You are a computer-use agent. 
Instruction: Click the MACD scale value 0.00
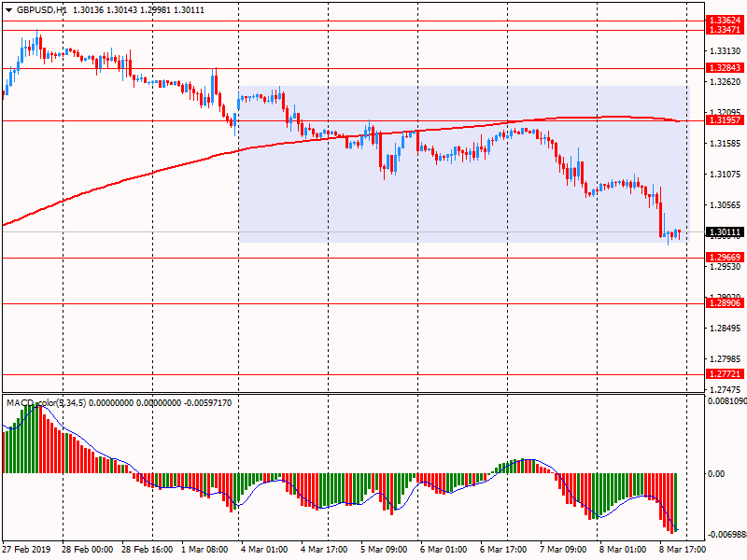click(x=716, y=474)
